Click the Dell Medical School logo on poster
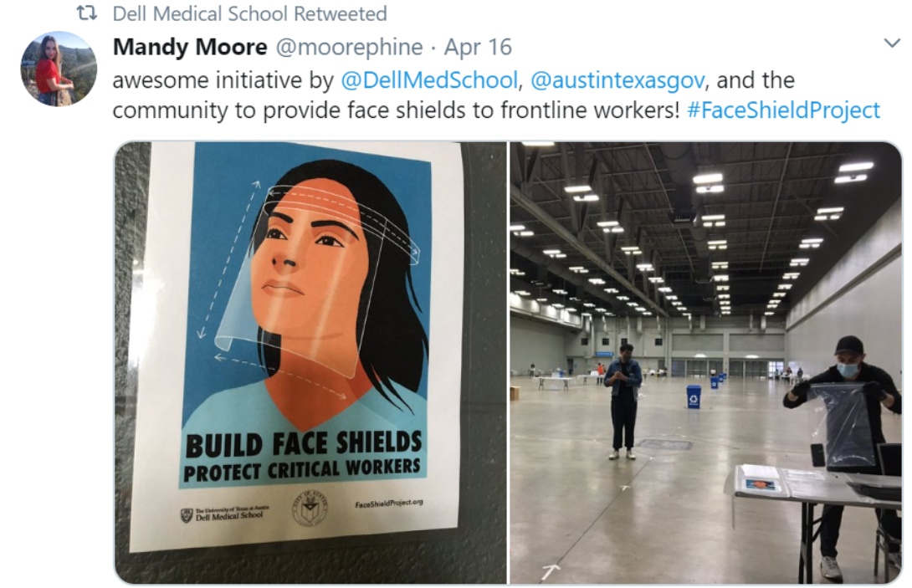The image size is (912, 588). (x=223, y=514)
